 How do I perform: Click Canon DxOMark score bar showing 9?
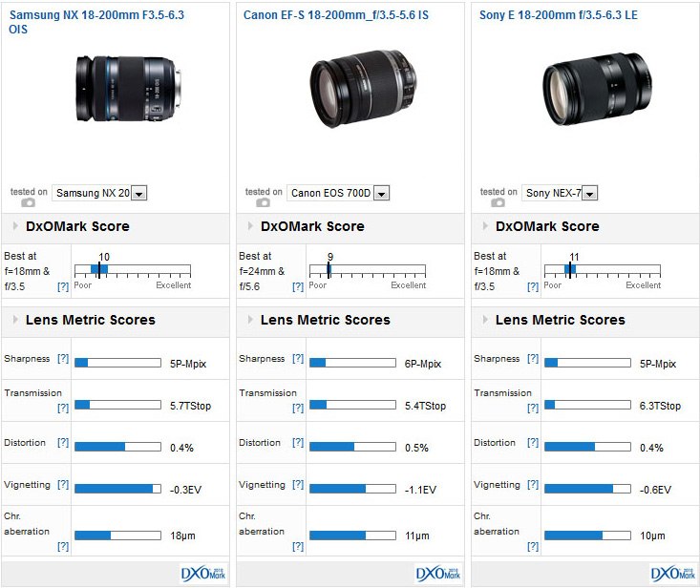click(x=368, y=269)
